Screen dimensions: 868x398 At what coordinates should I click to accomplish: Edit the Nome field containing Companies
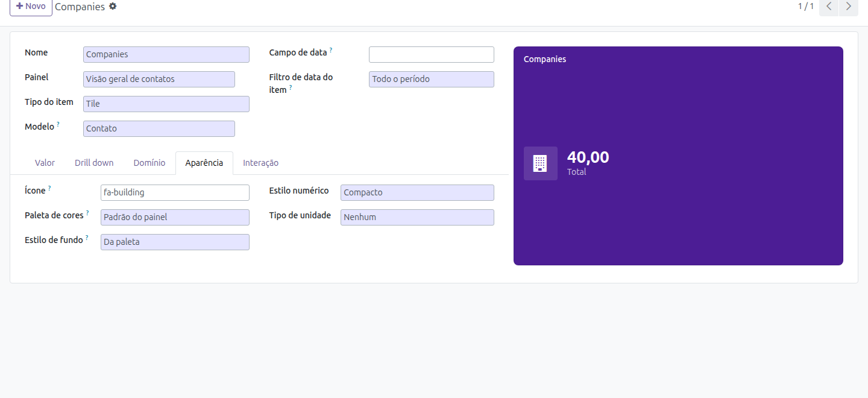click(x=166, y=54)
